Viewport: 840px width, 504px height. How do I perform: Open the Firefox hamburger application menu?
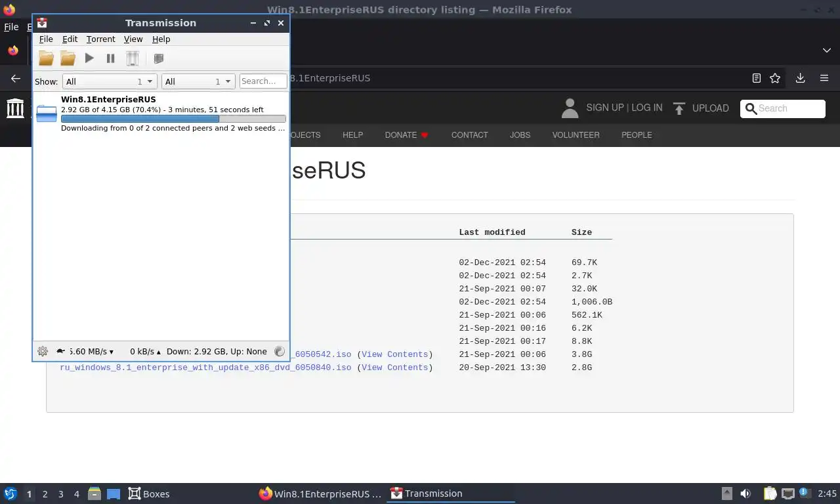click(x=824, y=78)
